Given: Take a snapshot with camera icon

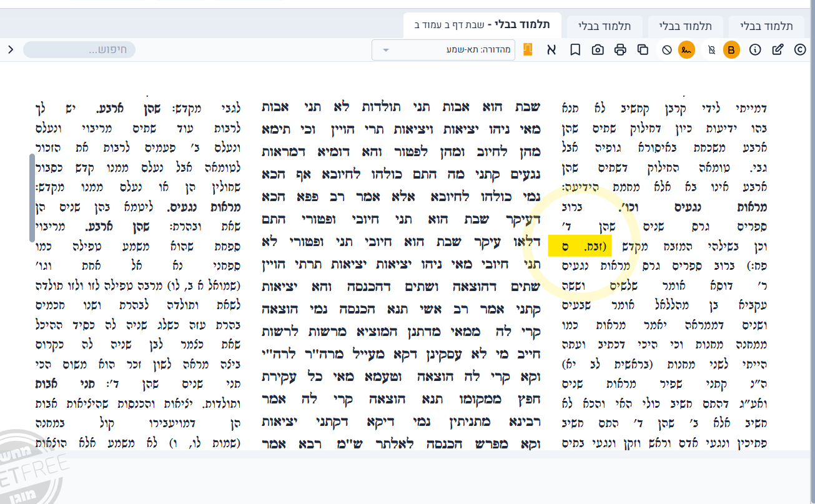Looking at the screenshot, I should pyautogui.click(x=598, y=50).
